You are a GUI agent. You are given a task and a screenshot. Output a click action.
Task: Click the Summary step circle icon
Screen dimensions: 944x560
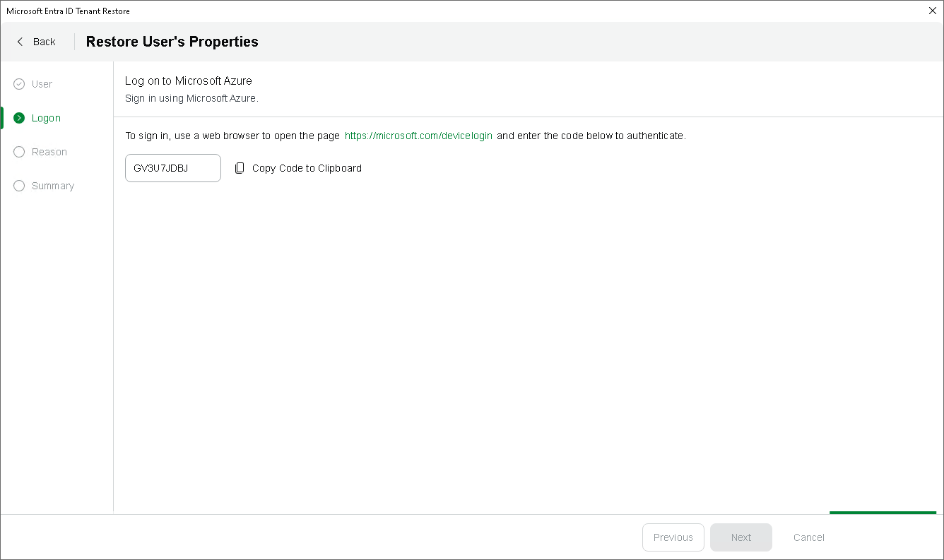(x=19, y=186)
